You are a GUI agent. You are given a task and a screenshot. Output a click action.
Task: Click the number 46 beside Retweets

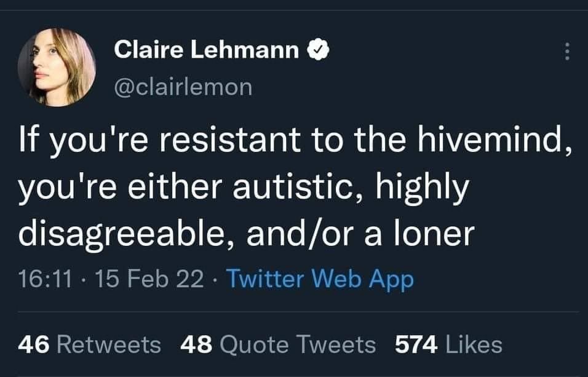click(34, 344)
